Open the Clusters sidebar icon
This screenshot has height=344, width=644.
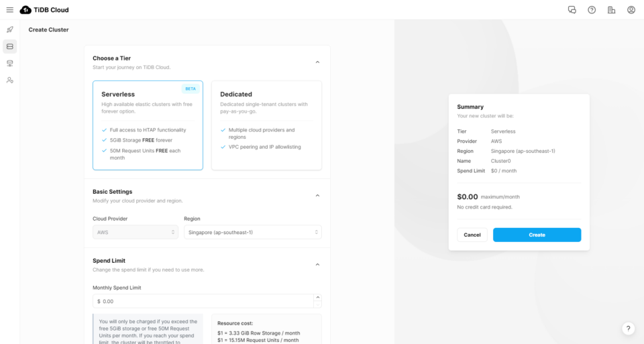pos(9,46)
